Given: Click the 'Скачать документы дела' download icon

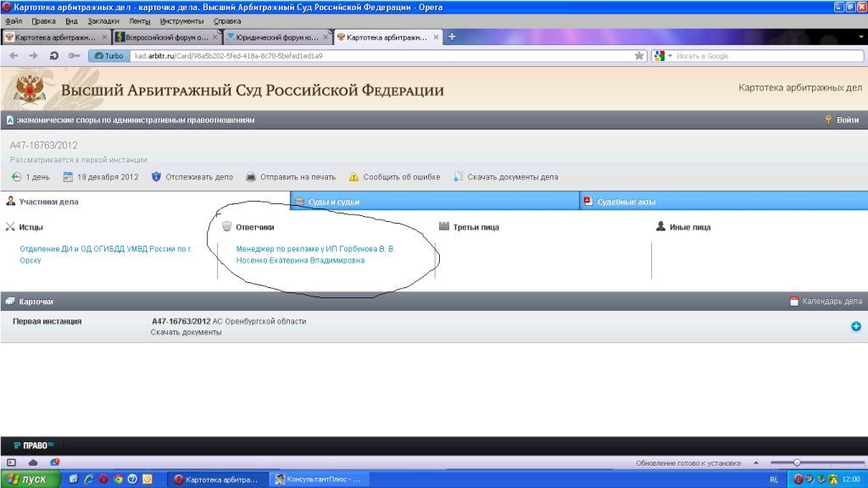Looking at the screenshot, I should (x=458, y=177).
